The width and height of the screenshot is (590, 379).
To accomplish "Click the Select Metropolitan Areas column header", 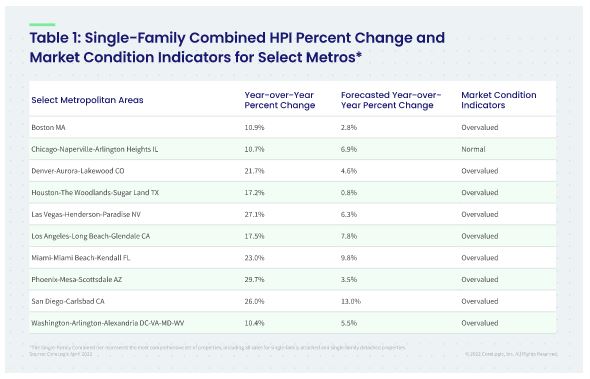I will 87,100.
